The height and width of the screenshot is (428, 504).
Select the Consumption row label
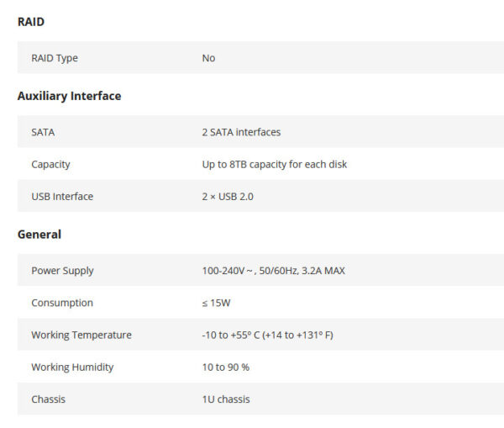tap(62, 303)
